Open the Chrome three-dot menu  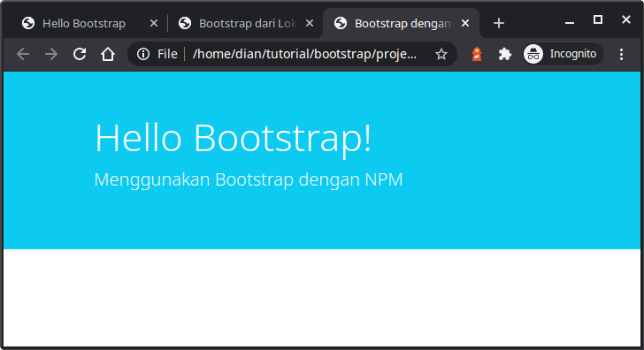click(x=621, y=54)
